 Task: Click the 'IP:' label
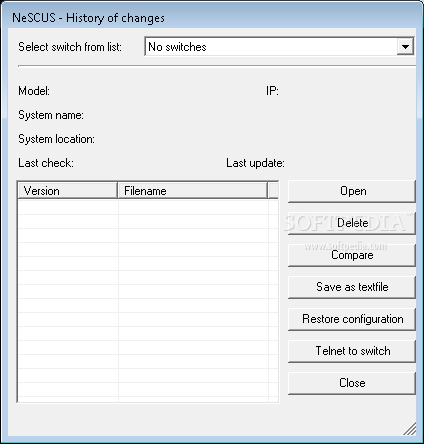pos(272,91)
